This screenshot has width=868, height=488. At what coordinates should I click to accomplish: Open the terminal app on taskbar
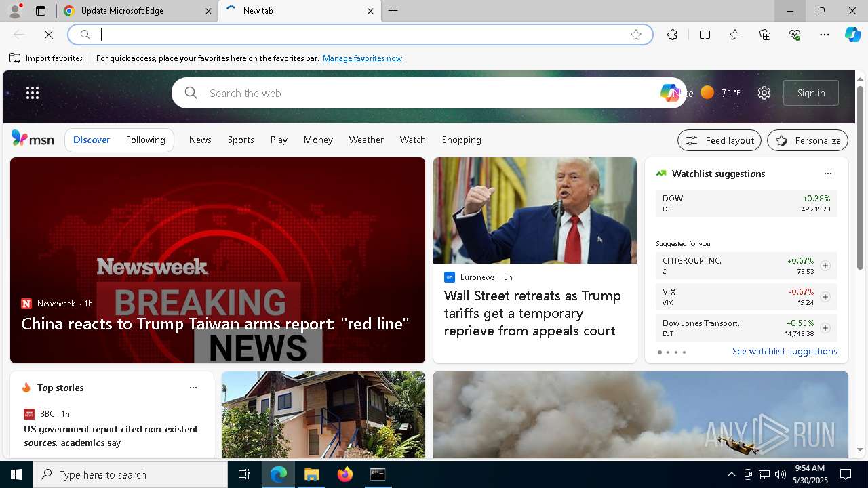[x=378, y=474]
